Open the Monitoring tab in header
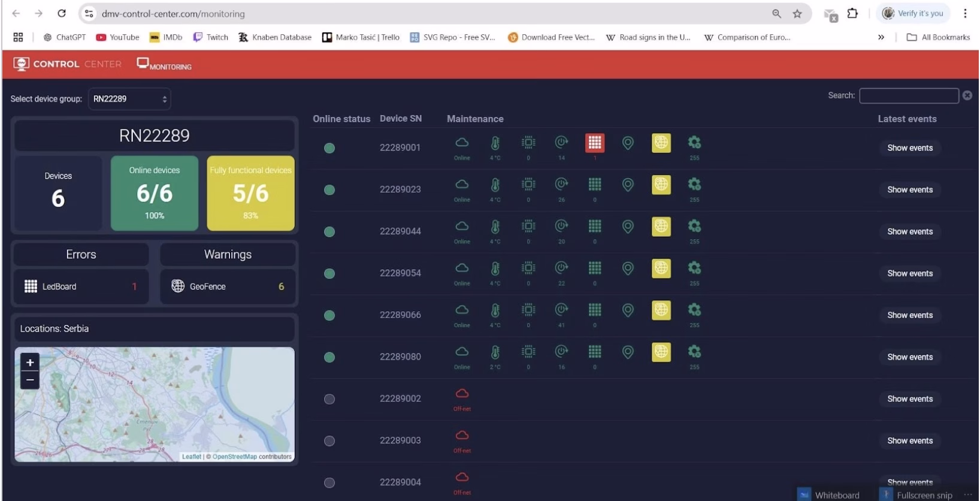980x501 pixels. point(164,65)
